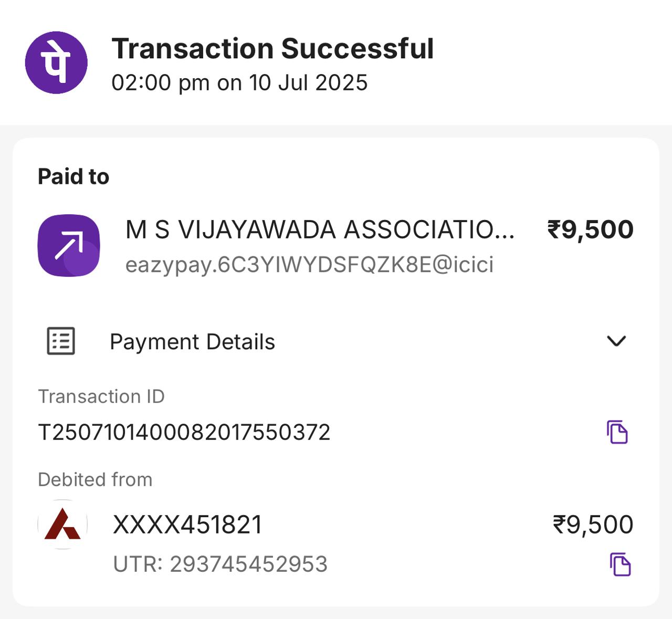Click the Paid to label

pyautogui.click(x=73, y=177)
